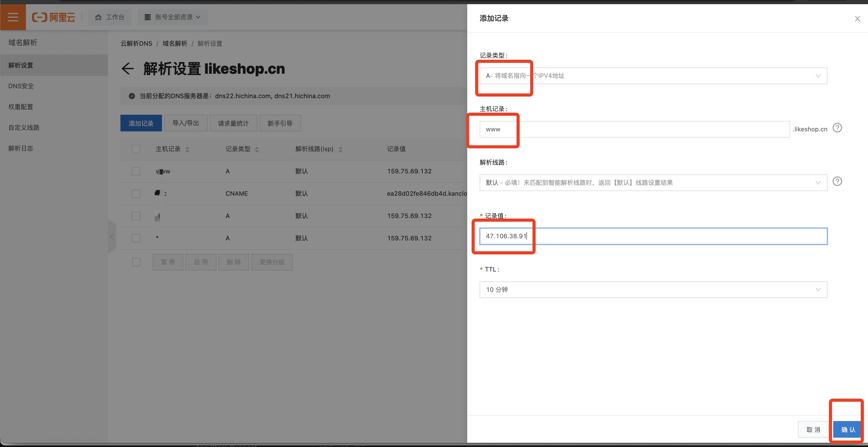868x447 pixels.
Task: Tick the checkbox for the CNAME record row
Action: click(136, 194)
